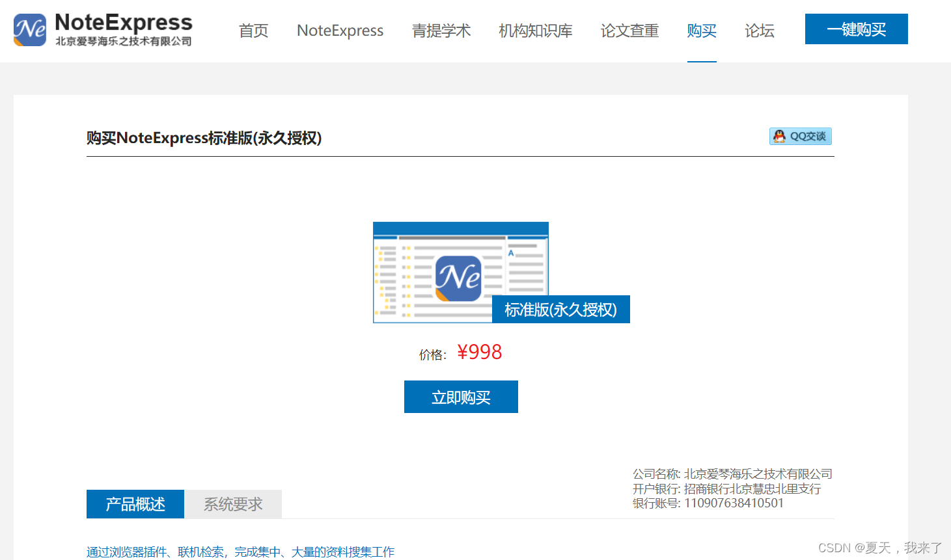Click the 立即购买 button
Screen dimensions: 951x560
461,397
